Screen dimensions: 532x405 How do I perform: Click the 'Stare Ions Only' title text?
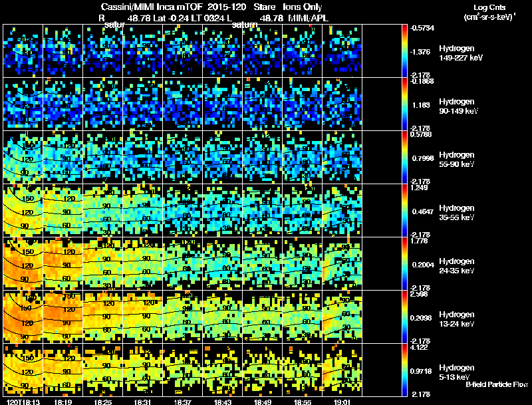point(288,7)
